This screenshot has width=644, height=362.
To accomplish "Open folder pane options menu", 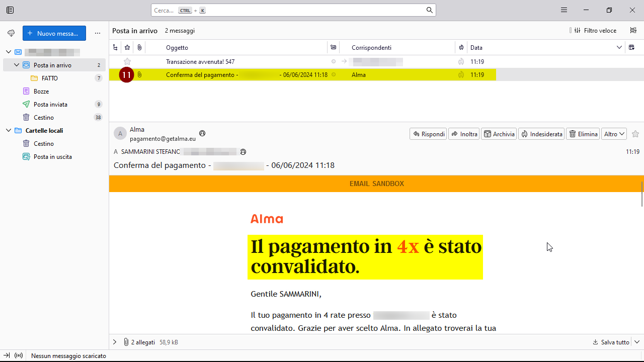I will [x=98, y=33].
